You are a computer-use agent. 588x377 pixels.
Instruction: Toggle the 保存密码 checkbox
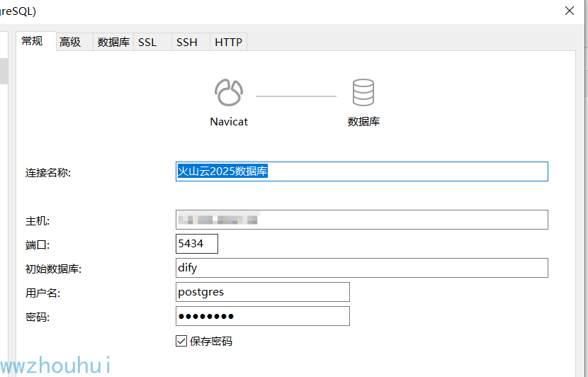(181, 341)
